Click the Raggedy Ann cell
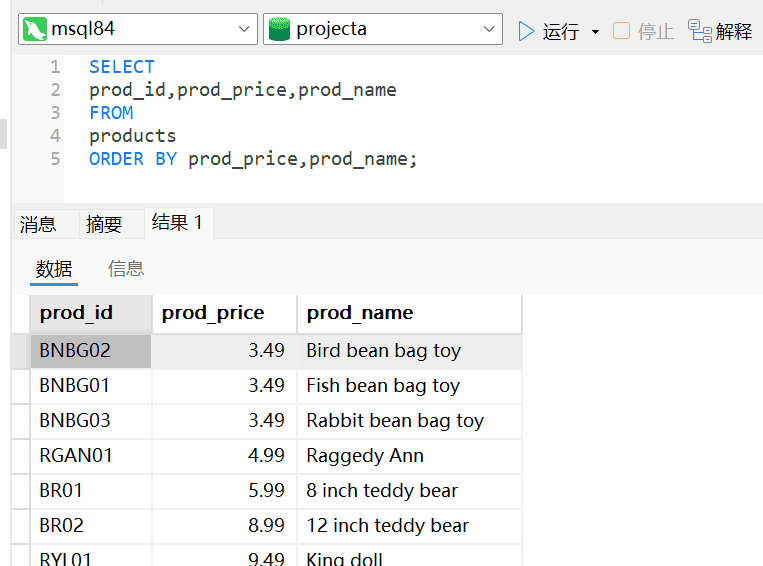 (365, 456)
